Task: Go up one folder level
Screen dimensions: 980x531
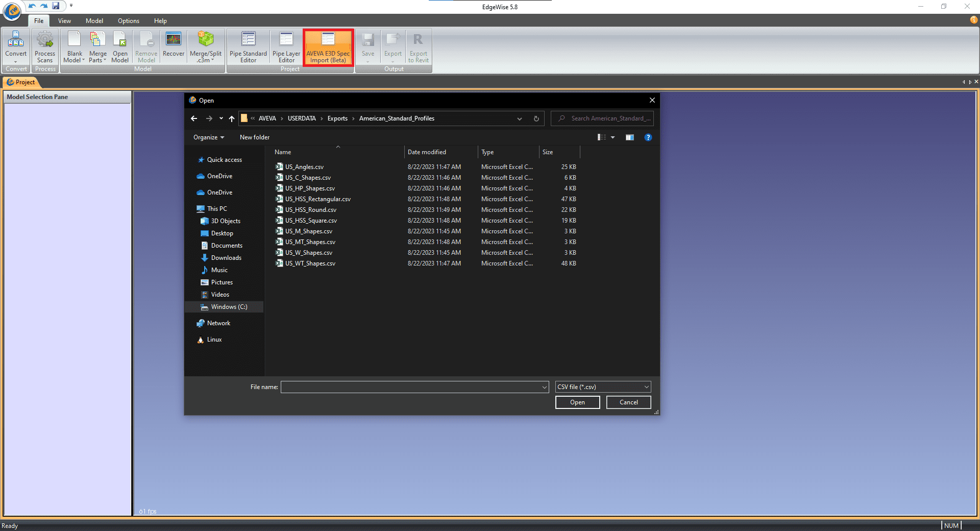Action: point(232,118)
